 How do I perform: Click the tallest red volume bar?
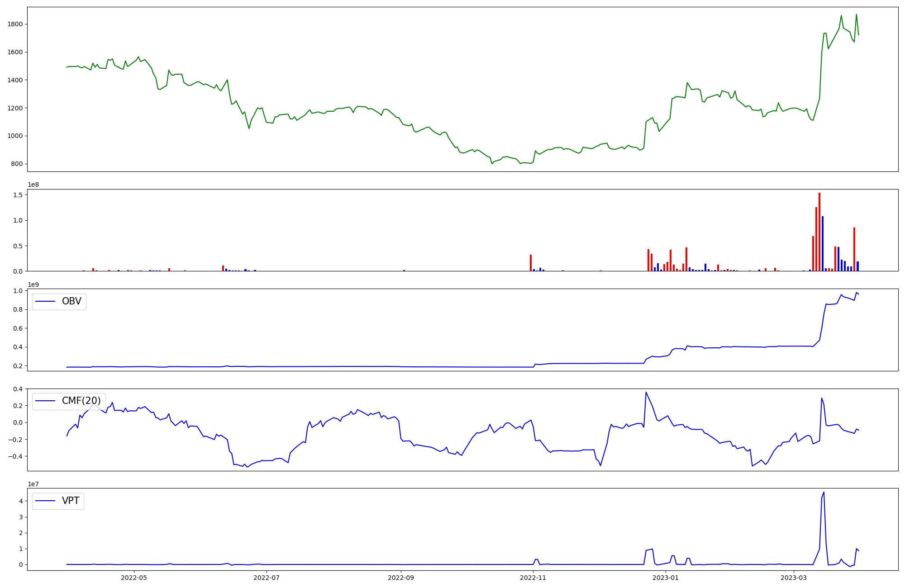(x=819, y=232)
